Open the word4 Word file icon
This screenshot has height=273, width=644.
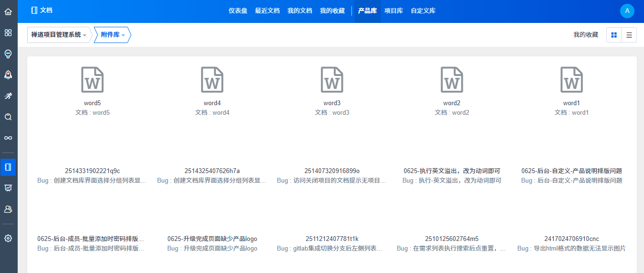[x=212, y=79]
